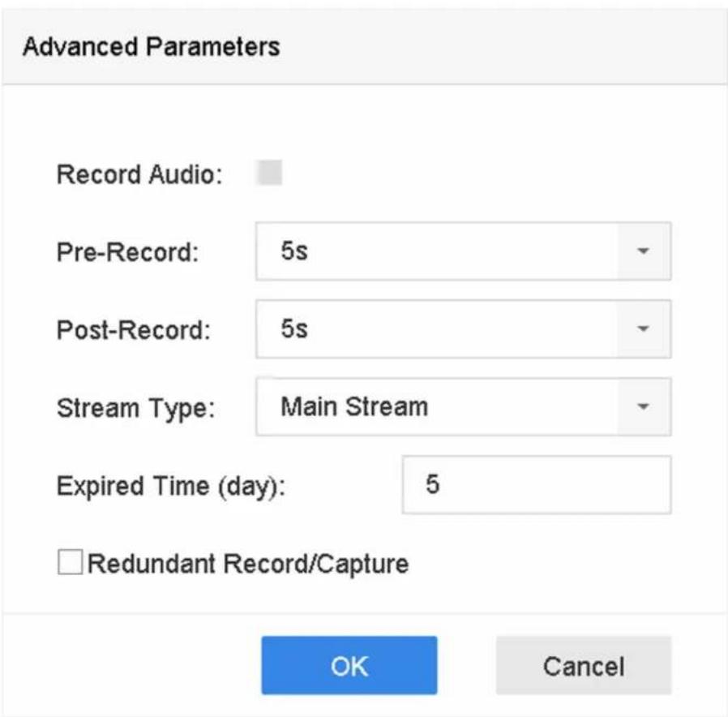The height and width of the screenshot is (717, 728).
Task: Click the Stream Type label
Action: tap(135, 409)
